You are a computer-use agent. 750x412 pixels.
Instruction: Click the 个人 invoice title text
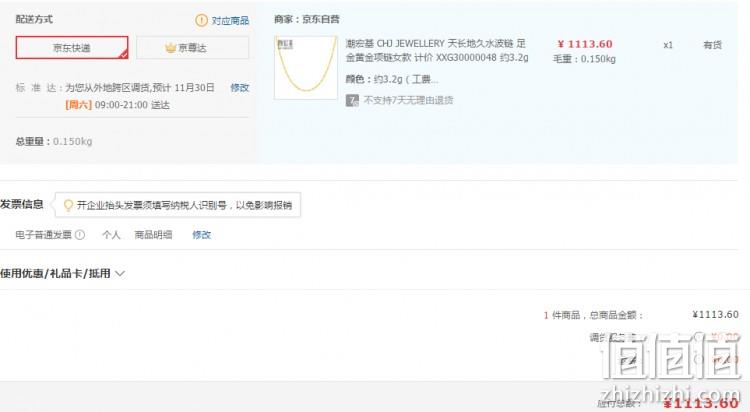111,234
